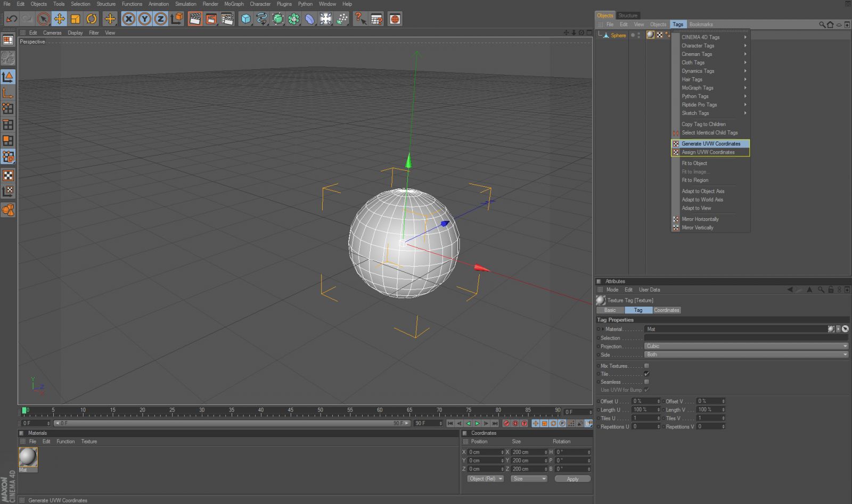Open the Side dropdown showing Both

coord(745,354)
